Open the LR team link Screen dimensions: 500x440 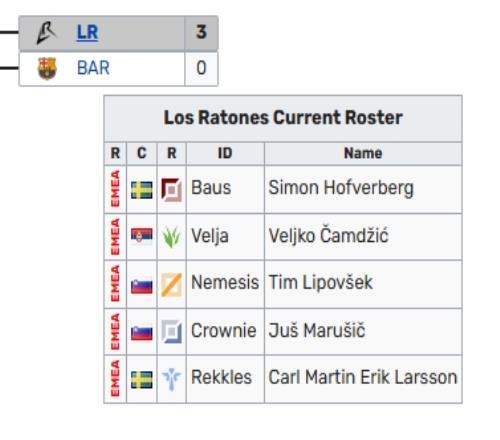tap(87, 33)
